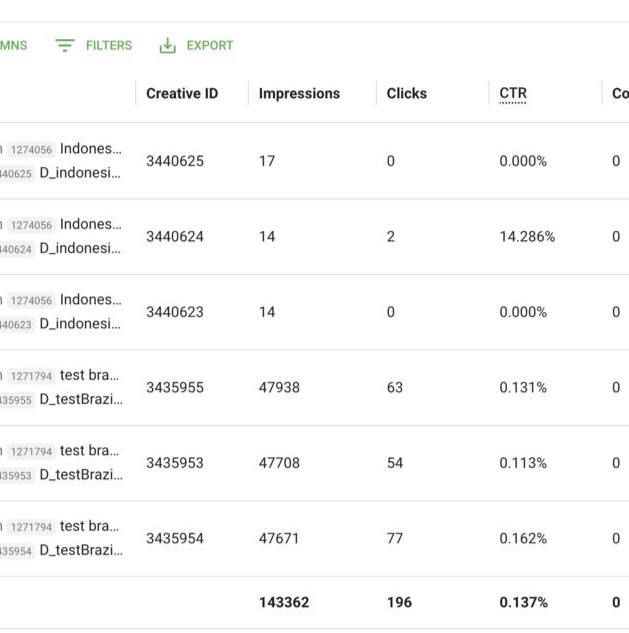
Task: Sort by the Clicks column header
Action: pos(407,93)
